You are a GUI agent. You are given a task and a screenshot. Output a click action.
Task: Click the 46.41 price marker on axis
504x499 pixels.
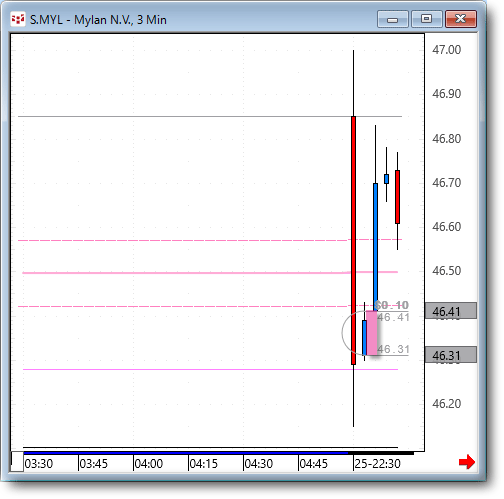451,311
